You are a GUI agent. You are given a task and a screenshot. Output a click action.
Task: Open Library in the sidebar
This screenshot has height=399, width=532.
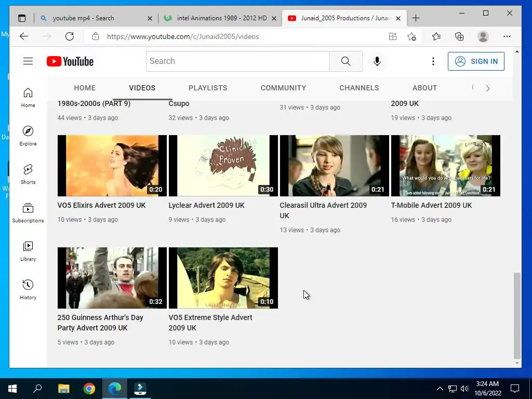coord(28,251)
